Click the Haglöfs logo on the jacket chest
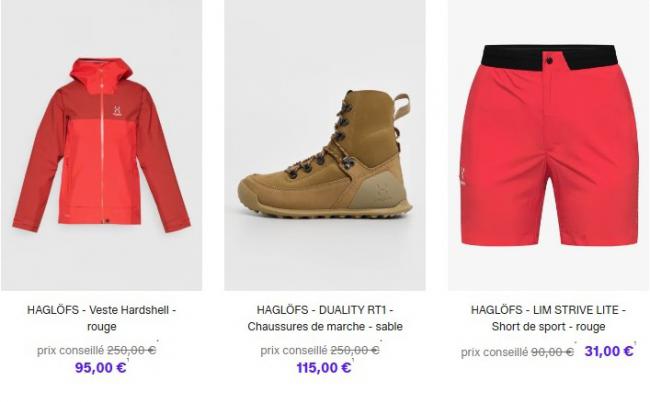 [117, 111]
